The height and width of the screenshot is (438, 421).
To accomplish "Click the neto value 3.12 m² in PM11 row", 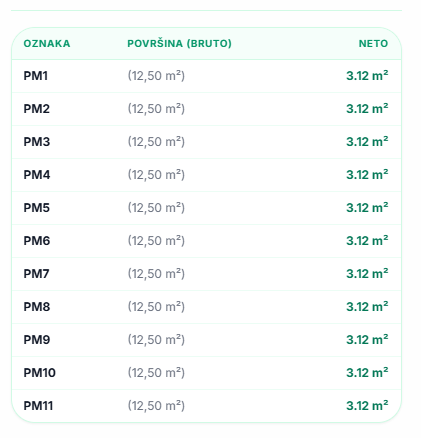I will [367, 406].
